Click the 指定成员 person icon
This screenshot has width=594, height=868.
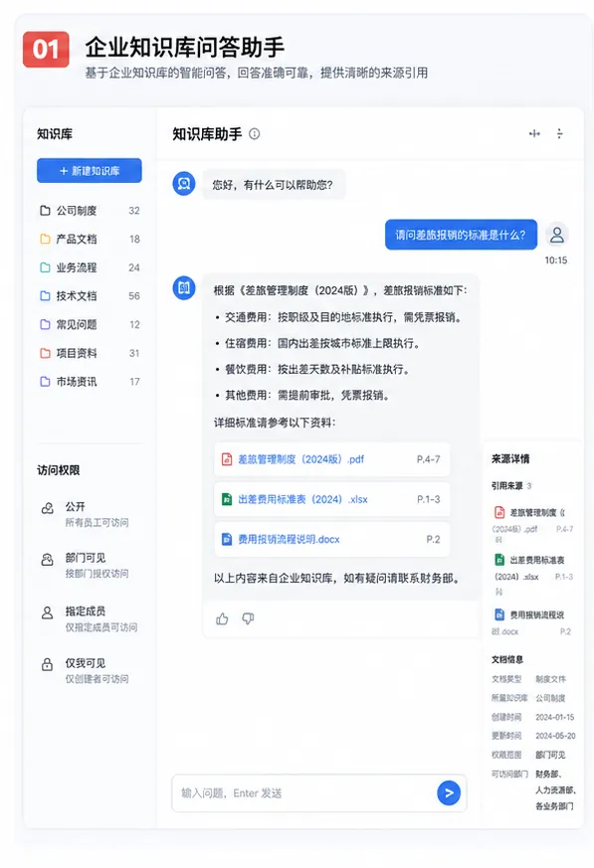coord(48,612)
